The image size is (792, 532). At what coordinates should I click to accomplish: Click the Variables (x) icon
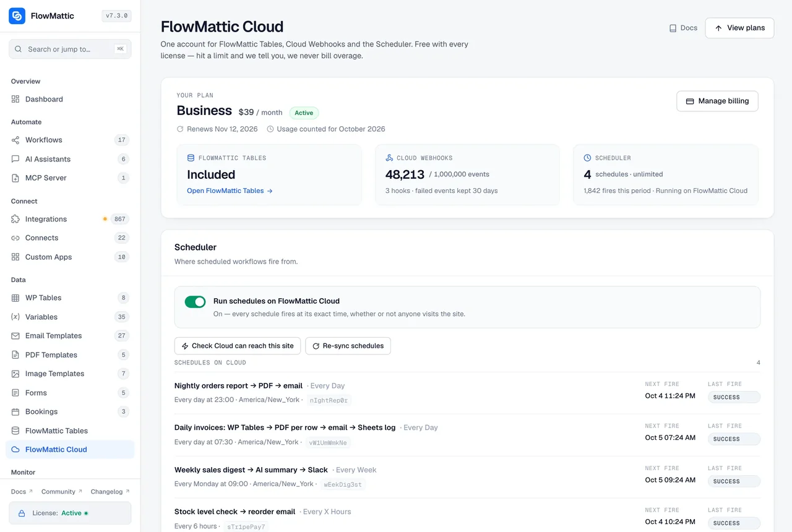coord(15,317)
